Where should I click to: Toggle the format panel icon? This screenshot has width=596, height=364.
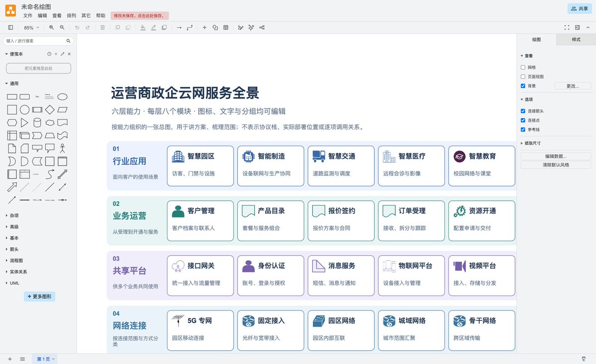577,28
